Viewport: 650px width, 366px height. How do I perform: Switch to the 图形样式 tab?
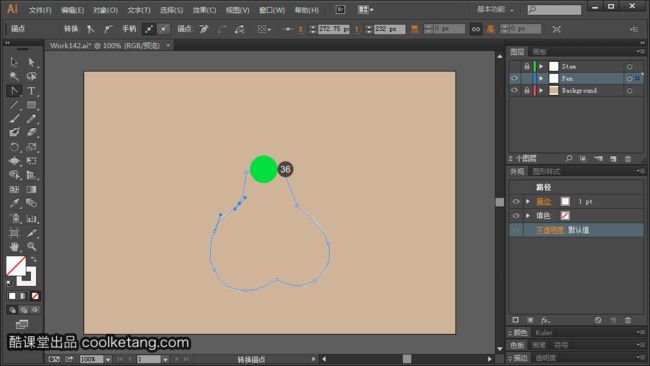(x=546, y=171)
